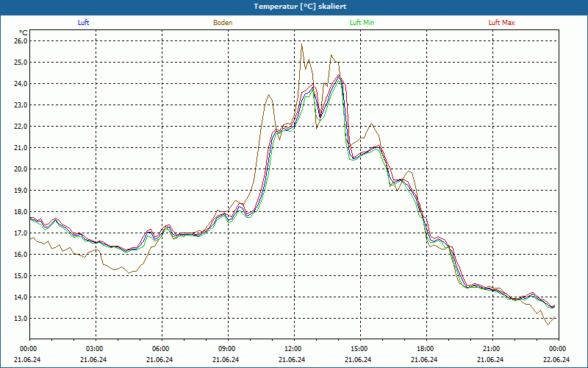The image size is (588, 368).
Task: Click the 15,0 y-axis value
Action: [x=21, y=275]
